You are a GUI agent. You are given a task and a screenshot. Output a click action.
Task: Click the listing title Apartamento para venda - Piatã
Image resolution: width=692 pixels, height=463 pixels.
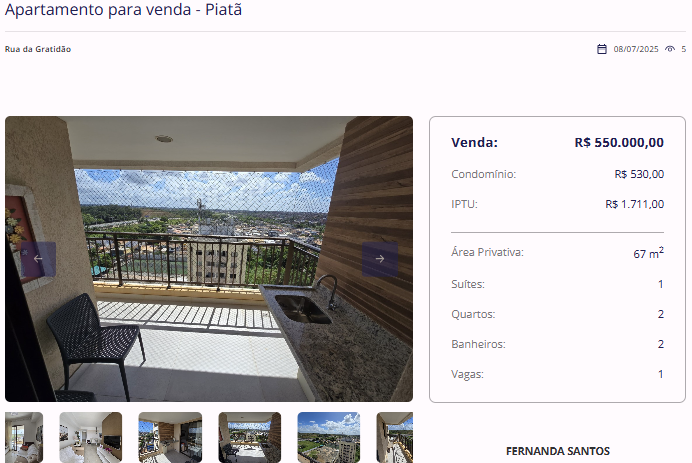point(124,10)
